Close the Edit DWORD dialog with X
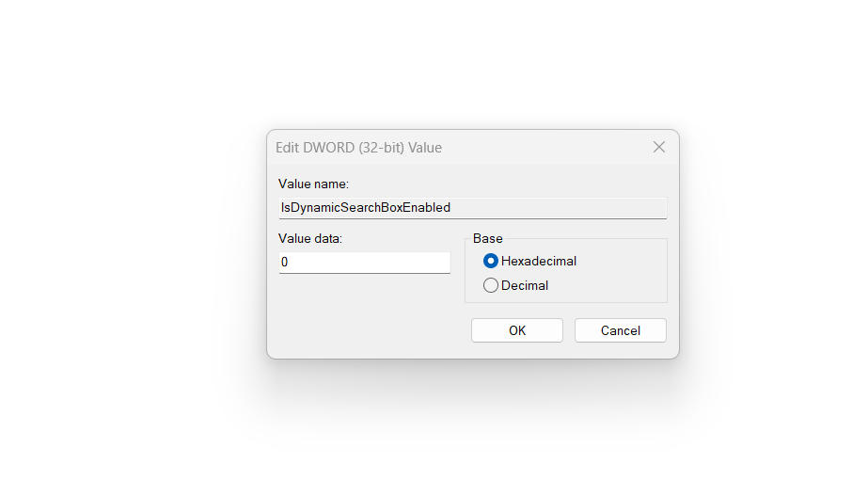The image size is (868, 496). (x=658, y=147)
